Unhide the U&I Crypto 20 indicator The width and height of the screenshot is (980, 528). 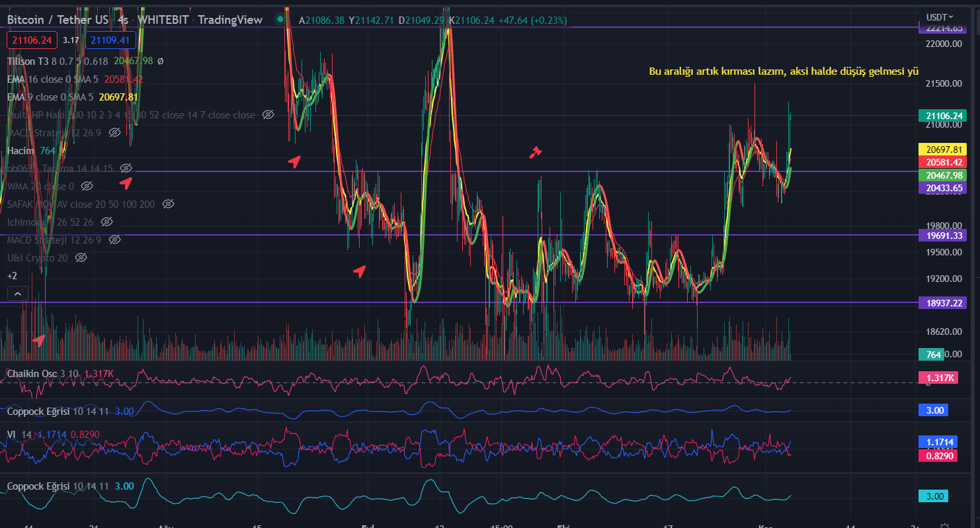[81, 257]
